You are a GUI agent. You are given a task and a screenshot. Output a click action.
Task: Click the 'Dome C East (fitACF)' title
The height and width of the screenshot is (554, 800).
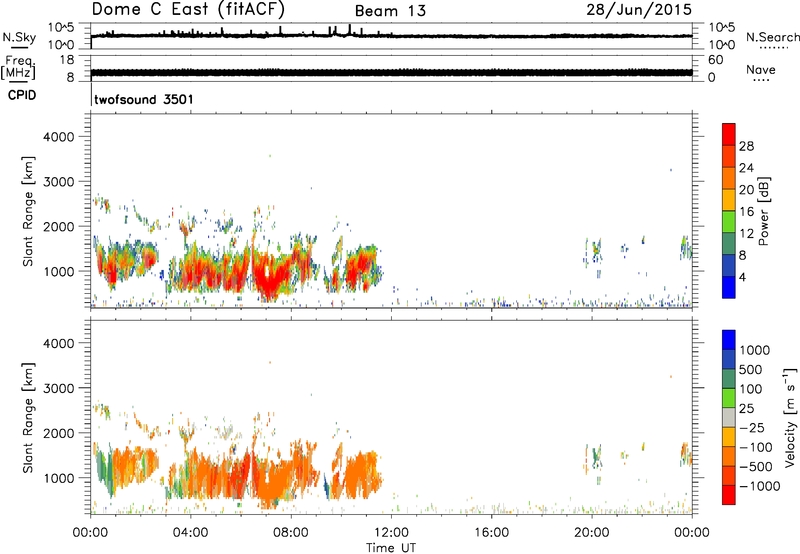click(x=188, y=9)
